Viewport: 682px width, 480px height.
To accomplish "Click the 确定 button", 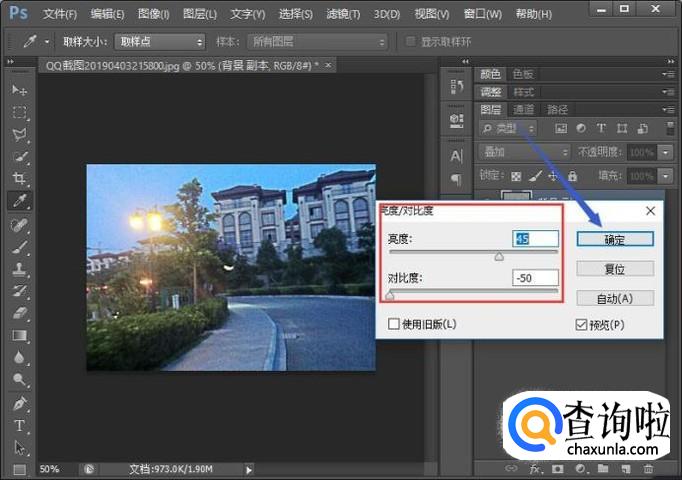I will pyautogui.click(x=614, y=240).
